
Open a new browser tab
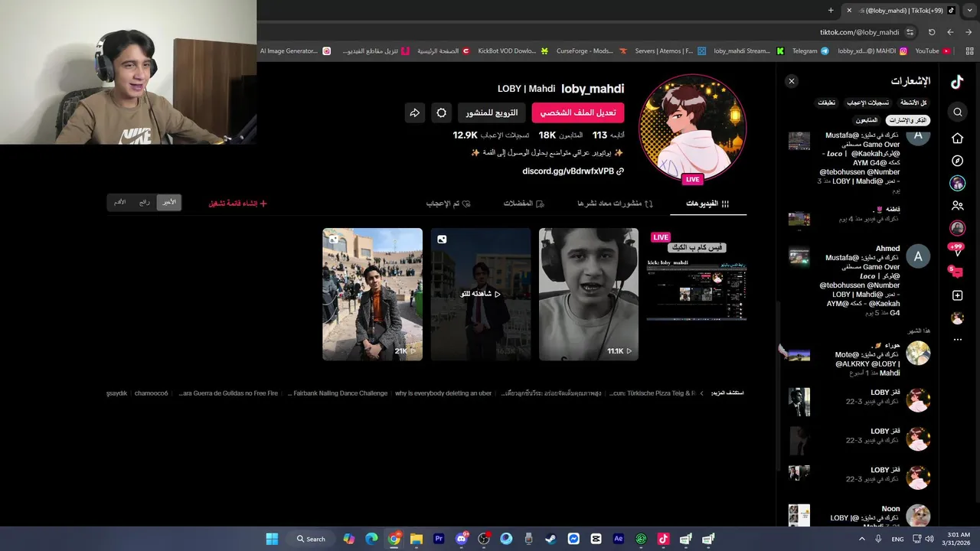831,10
